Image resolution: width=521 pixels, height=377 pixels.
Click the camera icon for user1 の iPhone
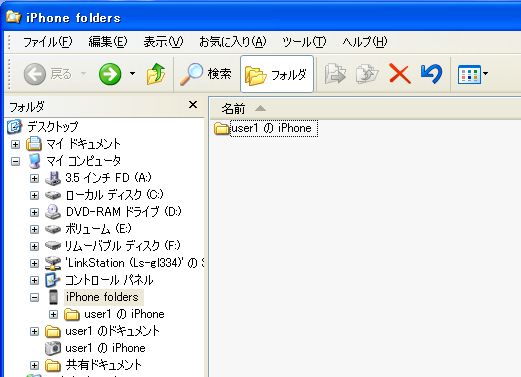coord(53,348)
